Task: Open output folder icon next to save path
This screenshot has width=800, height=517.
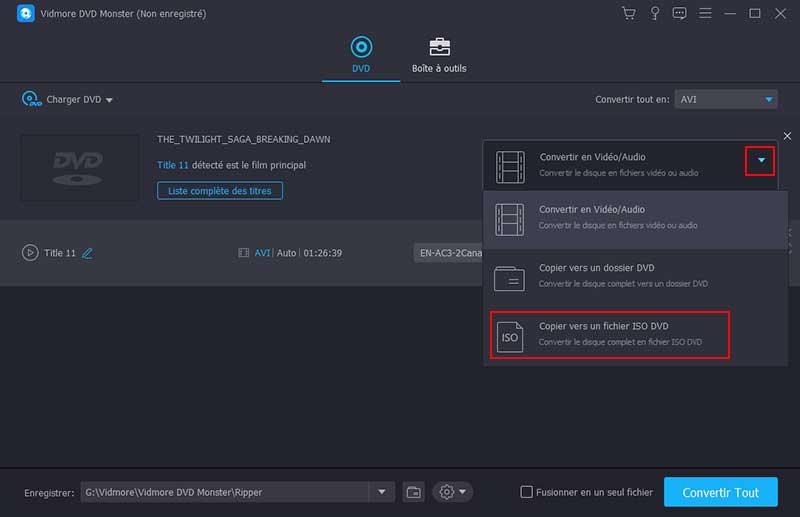Action: point(414,492)
